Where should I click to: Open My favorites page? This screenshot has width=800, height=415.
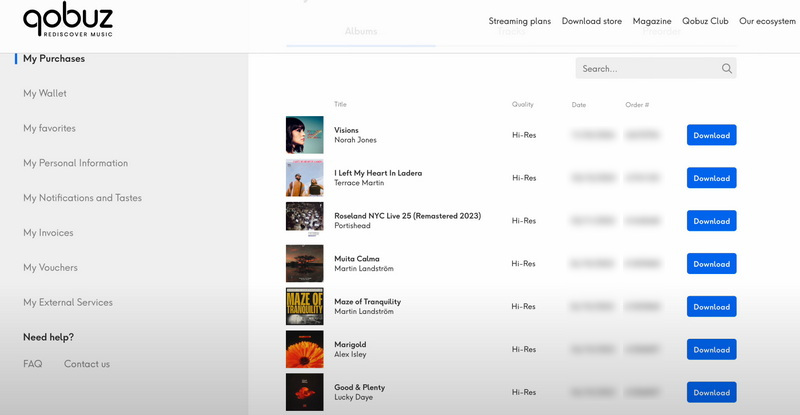pyautogui.click(x=49, y=128)
